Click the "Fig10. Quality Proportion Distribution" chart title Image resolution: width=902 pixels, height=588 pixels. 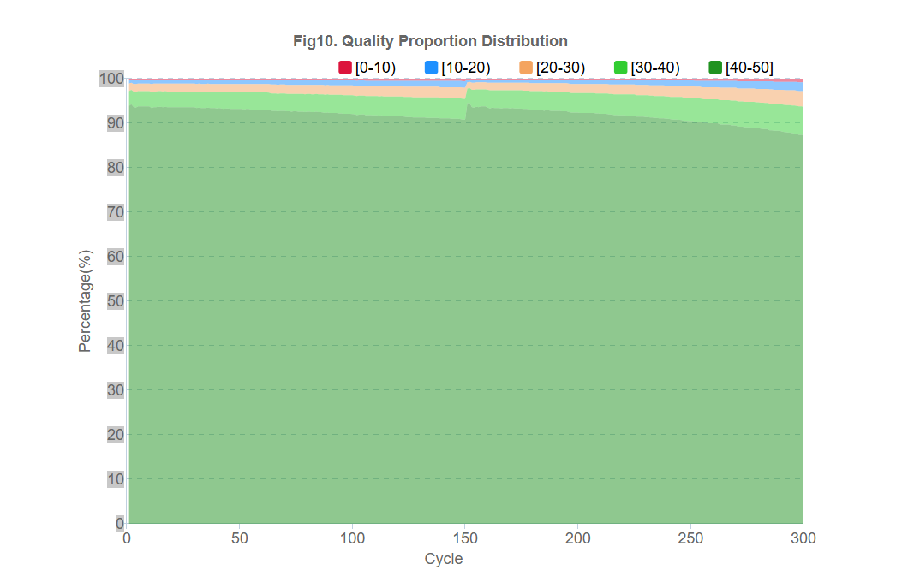[x=430, y=41]
